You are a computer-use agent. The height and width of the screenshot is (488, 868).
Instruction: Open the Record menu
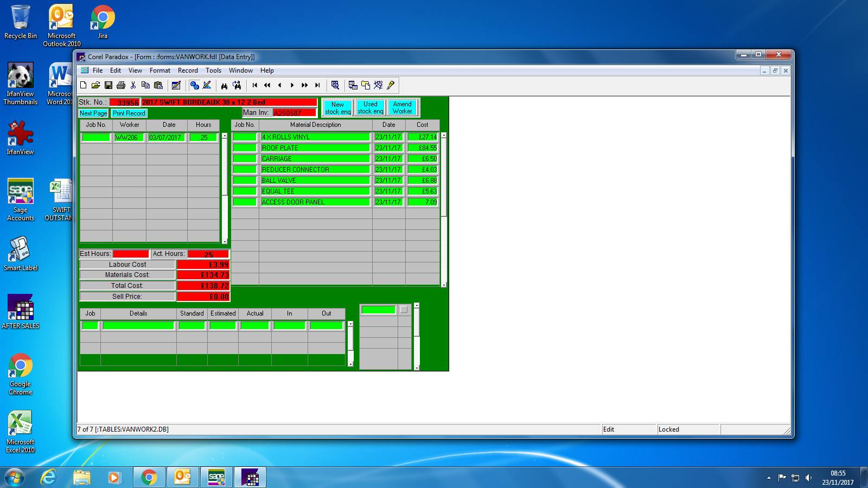coord(188,70)
